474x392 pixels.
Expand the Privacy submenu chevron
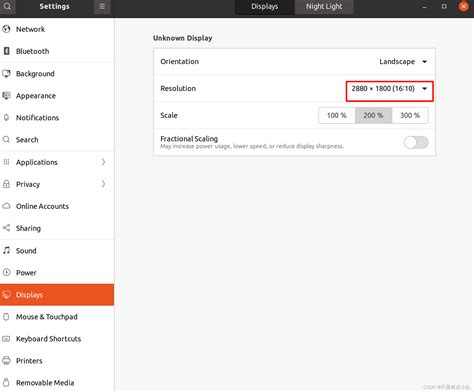click(x=103, y=184)
